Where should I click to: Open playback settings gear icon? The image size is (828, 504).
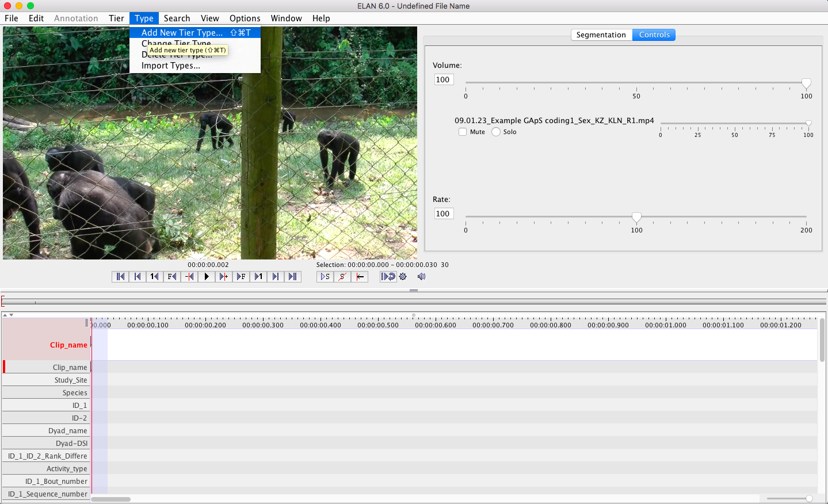(403, 277)
